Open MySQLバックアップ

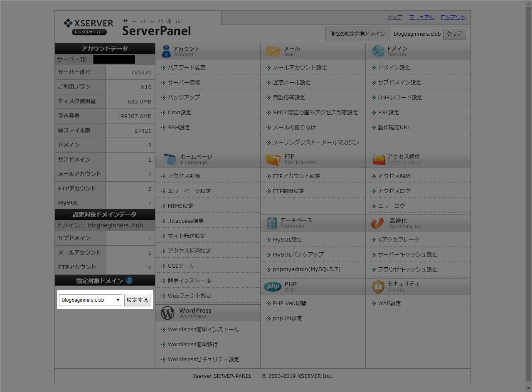(298, 254)
